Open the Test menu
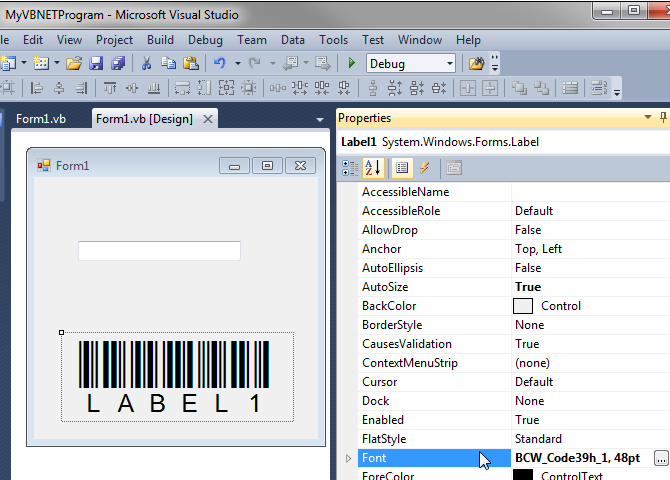The width and height of the screenshot is (670, 480). 373,40
